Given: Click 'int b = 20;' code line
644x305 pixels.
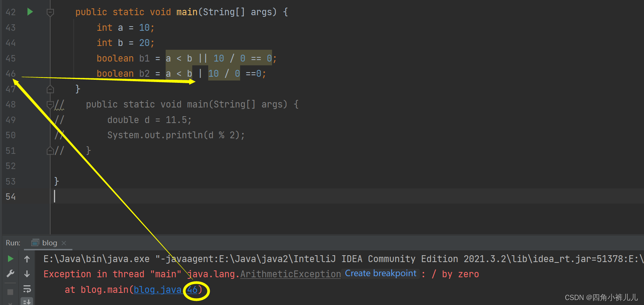Looking at the screenshot, I should tap(125, 43).
